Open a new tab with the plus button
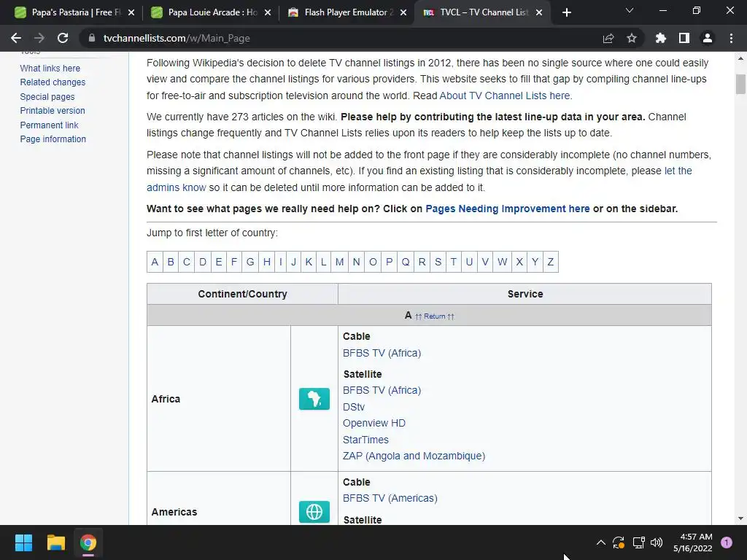 pyautogui.click(x=566, y=12)
